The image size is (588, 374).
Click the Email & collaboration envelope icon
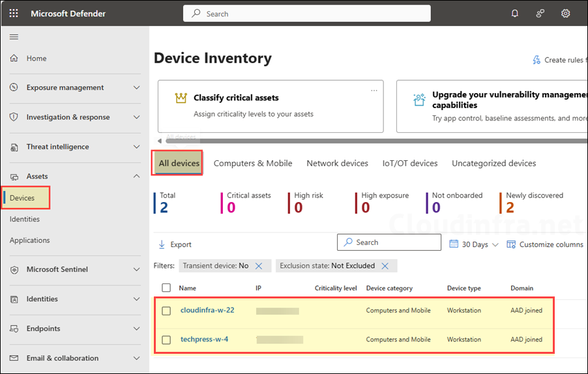coord(14,358)
